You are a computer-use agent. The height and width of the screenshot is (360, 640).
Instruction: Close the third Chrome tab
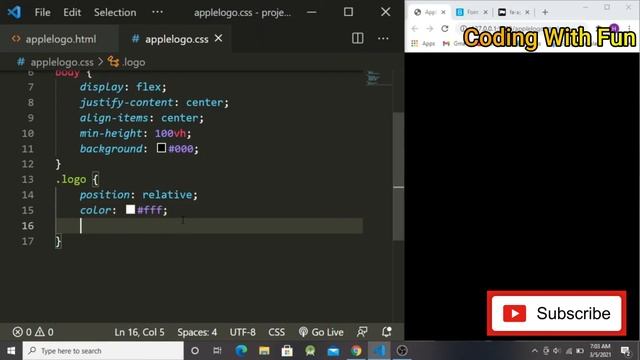pyautogui.click(x=527, y=12)
